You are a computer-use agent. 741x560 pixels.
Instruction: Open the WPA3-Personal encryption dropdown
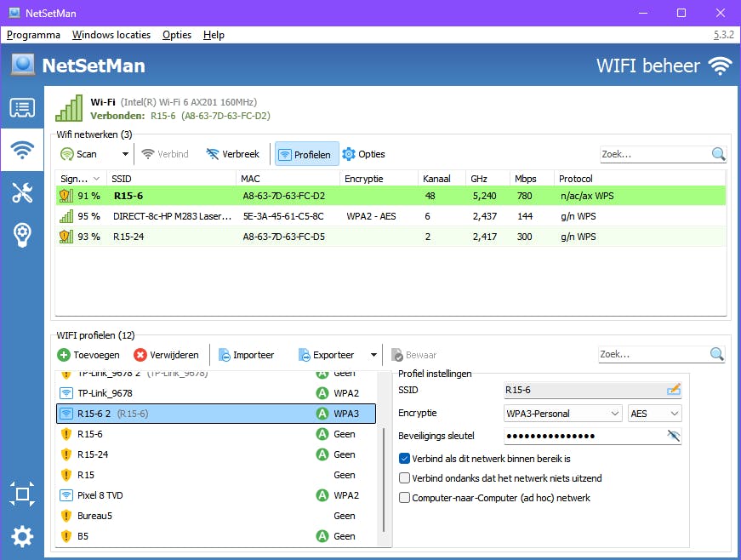point(563,414)
